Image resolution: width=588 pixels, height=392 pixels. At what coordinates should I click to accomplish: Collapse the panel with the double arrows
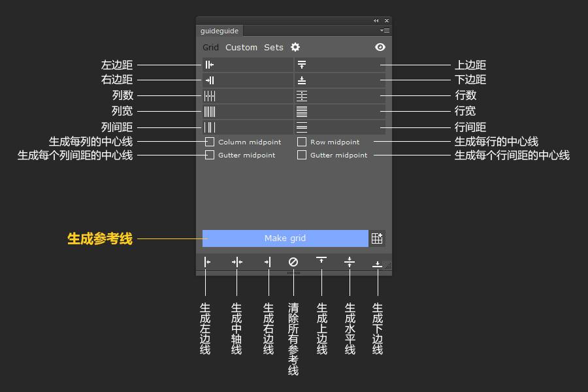click(x=376, y=20)
